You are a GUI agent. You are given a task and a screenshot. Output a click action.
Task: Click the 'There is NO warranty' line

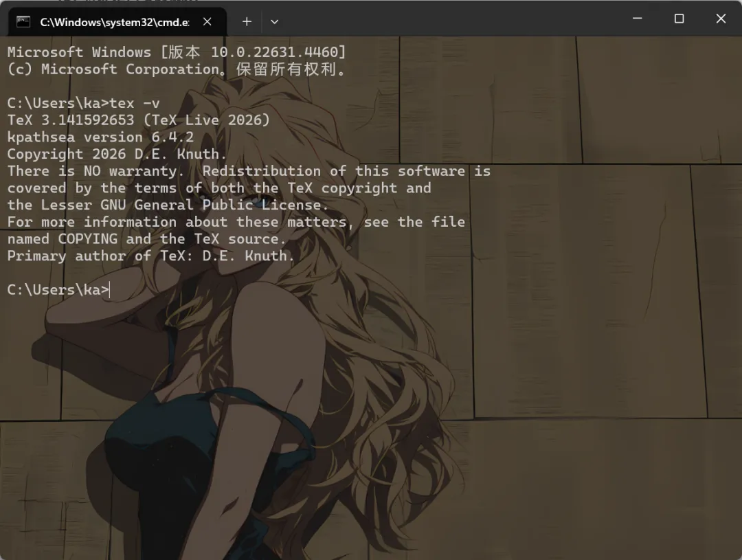pyautogui.click(x=249, y=171)
